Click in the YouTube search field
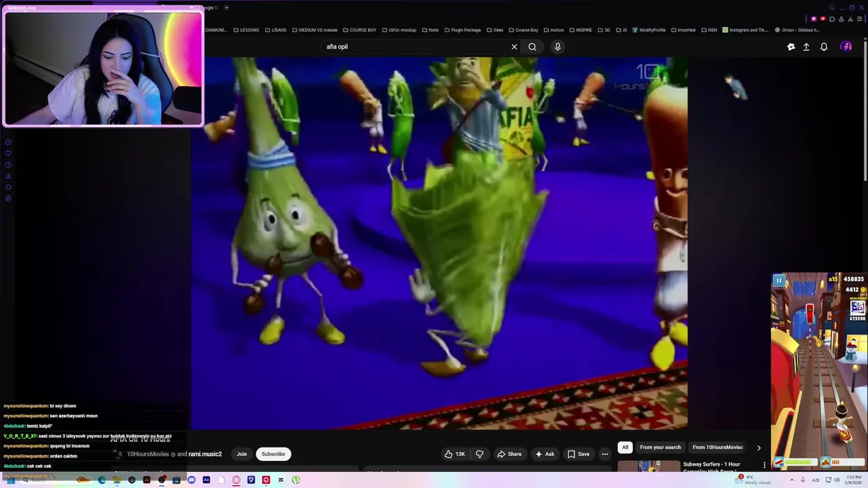Image resolution: width=868 pixels, height=488 pixels. [x=415, y=47]
